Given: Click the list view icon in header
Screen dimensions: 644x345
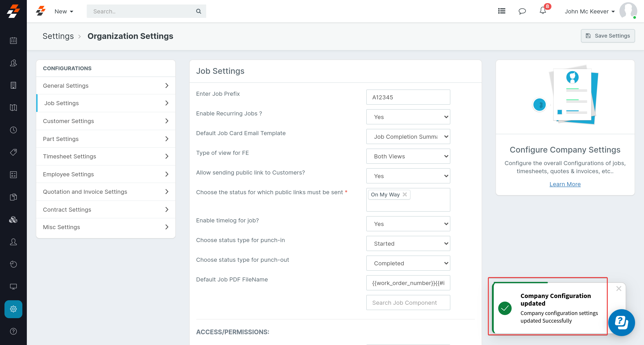Looking at the screenshot, I should coord(502,11).
